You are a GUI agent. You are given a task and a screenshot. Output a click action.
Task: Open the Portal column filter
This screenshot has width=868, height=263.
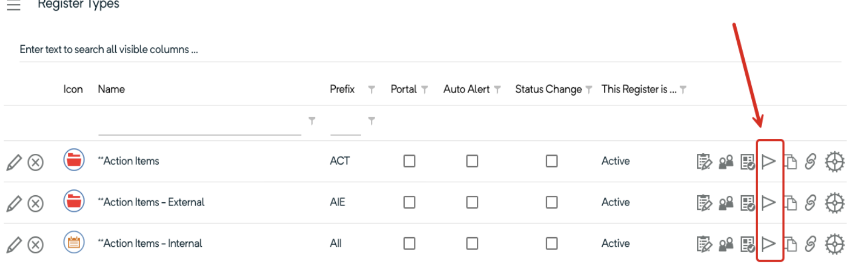tap(425, 90)
